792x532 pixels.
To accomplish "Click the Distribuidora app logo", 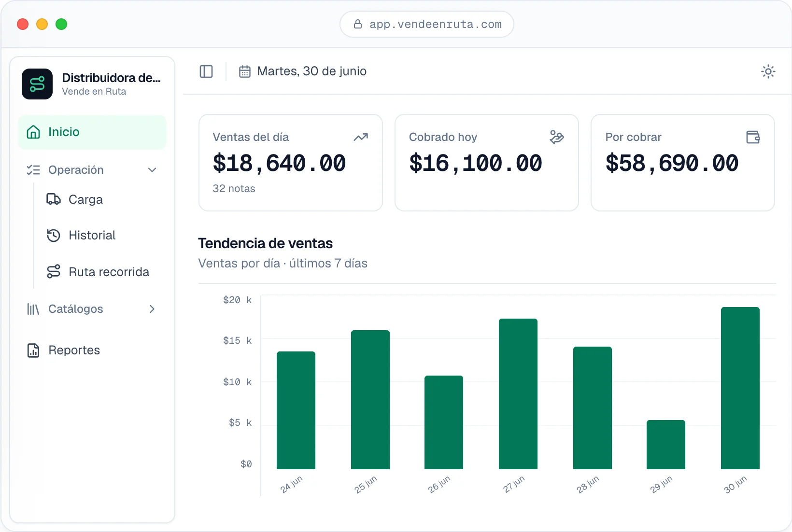I will pyautogui.click(x=37, y=84).
